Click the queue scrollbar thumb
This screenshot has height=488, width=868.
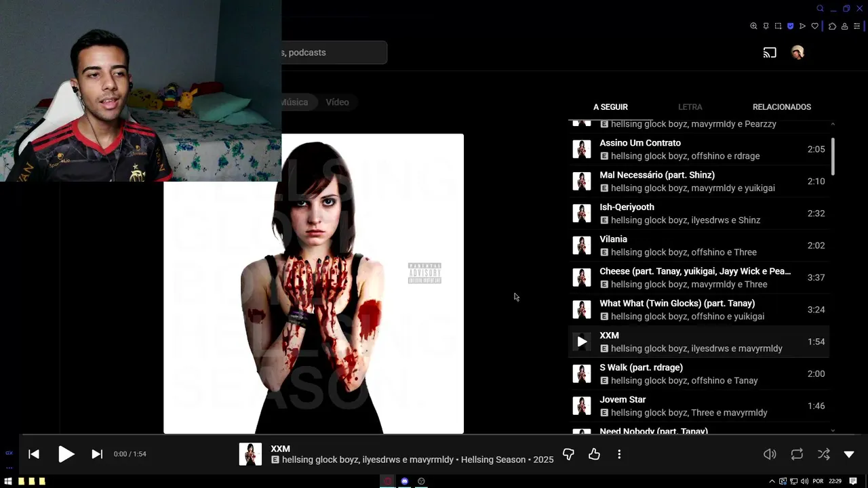coord(833,156)
